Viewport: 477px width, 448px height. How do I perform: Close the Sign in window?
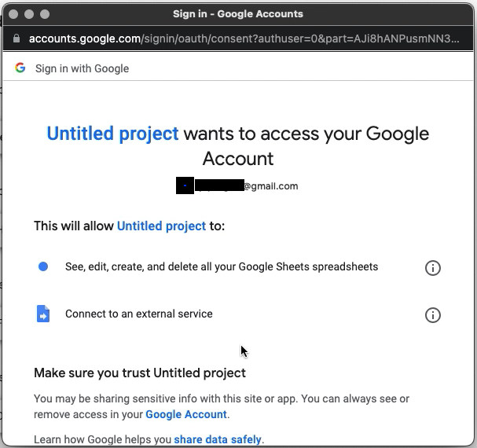(x=15, y=14)
